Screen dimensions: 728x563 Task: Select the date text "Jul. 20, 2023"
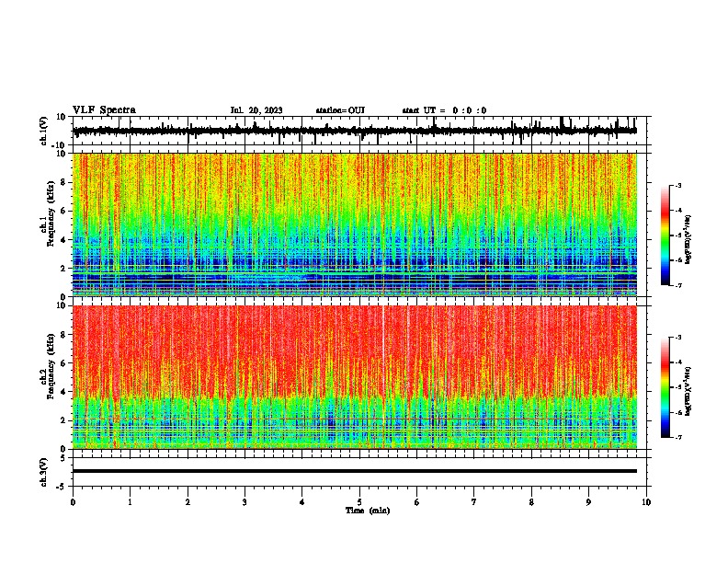click(256, 110)
